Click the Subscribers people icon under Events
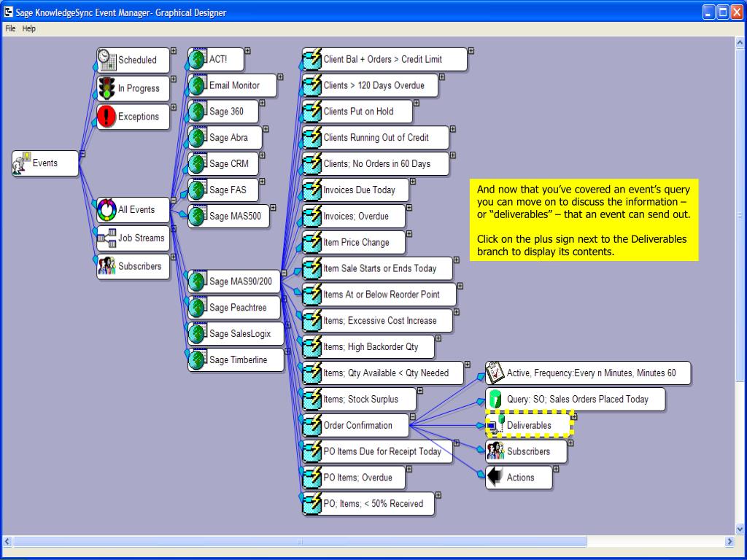 tap(107, 266)
